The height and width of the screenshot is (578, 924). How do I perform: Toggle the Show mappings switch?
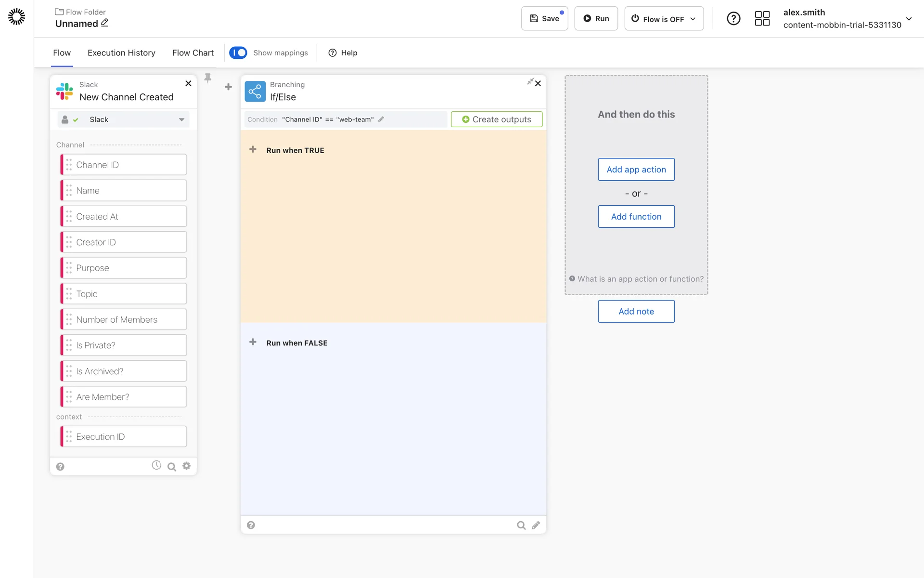pos(238,53)
